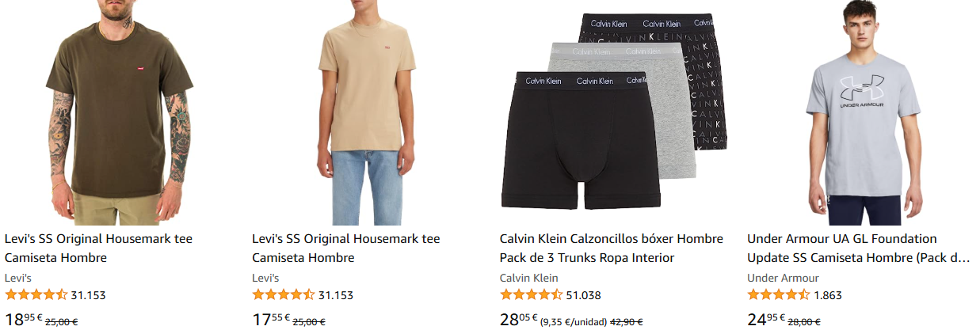Click star rating of the first Levi's tee
980x330 pixels.
click(36, 295)
